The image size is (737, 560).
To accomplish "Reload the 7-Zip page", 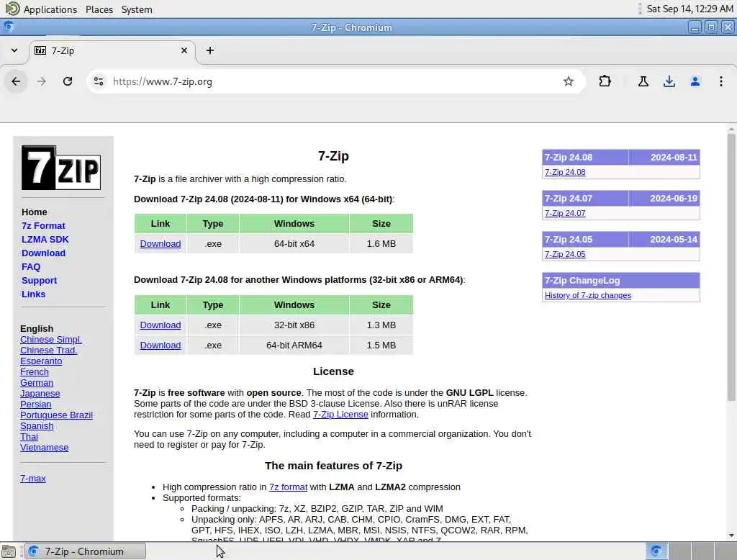I will [x=68, y=81].
